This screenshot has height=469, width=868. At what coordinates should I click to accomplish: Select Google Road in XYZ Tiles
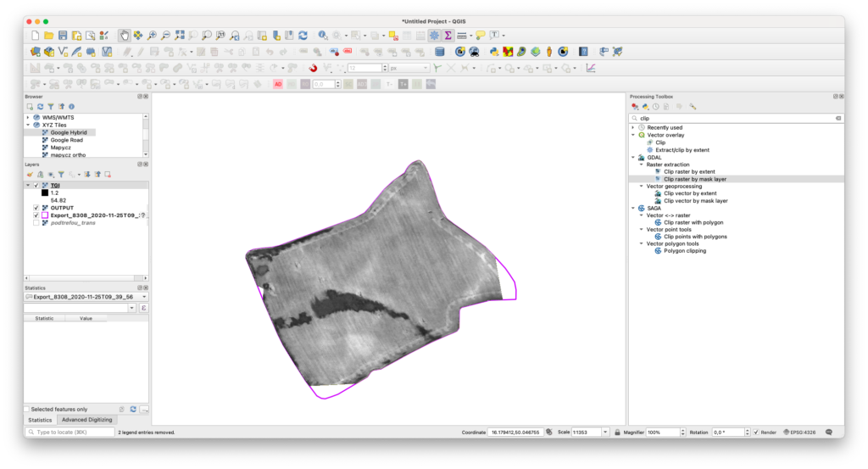click(x=66, y=140)
